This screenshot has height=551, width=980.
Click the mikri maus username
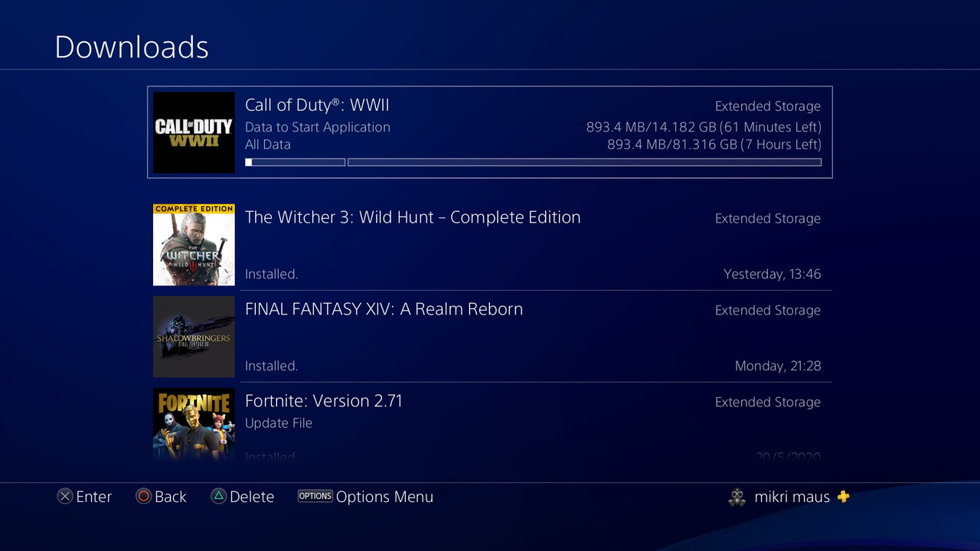tap(792, 497)
